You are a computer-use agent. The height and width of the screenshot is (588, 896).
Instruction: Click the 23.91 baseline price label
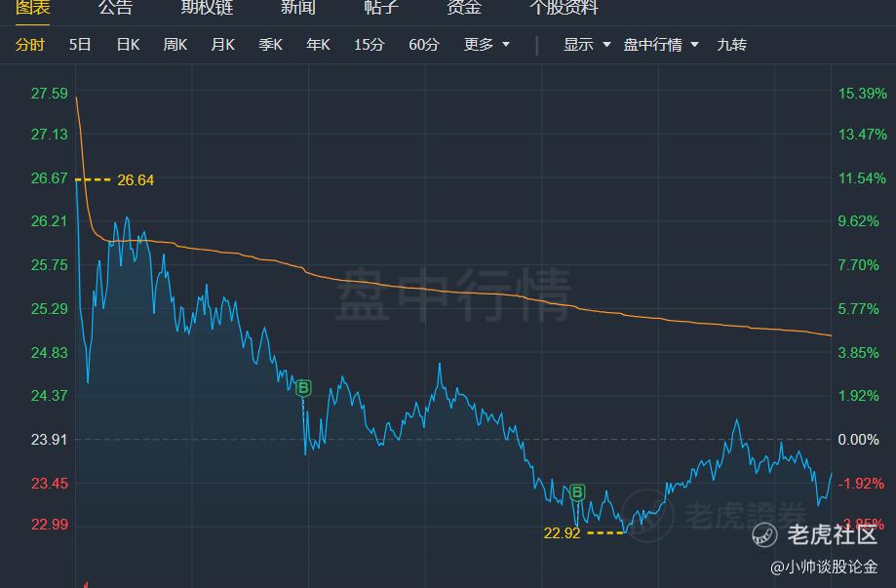point(49,440)
